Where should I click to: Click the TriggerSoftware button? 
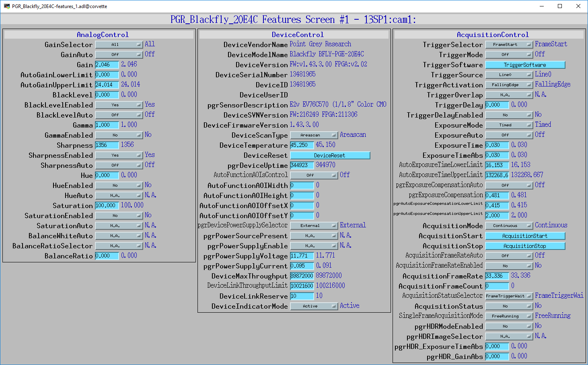coord(525,65)
